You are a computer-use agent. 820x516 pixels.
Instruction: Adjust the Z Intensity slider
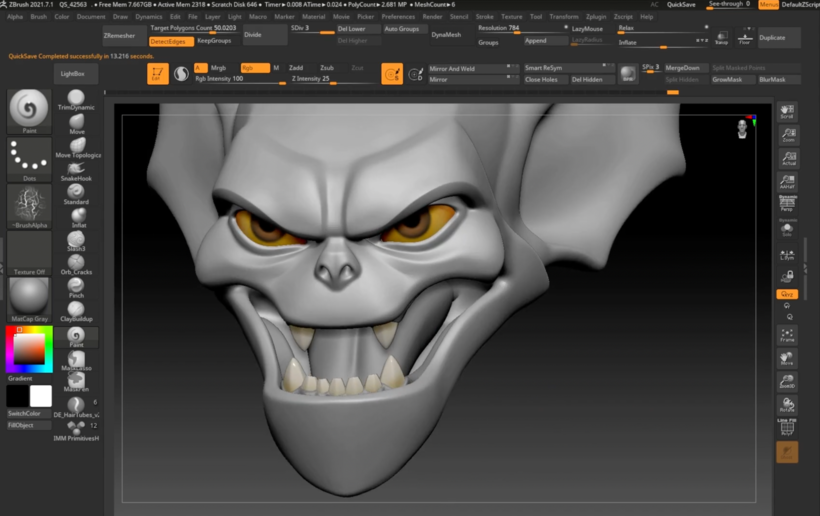point(333,79)
